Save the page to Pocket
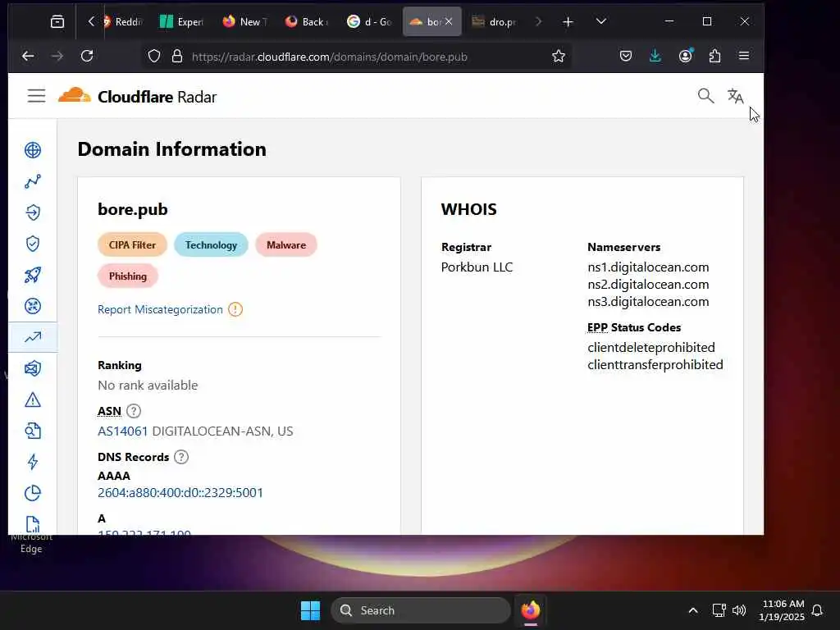 point(625,56)
